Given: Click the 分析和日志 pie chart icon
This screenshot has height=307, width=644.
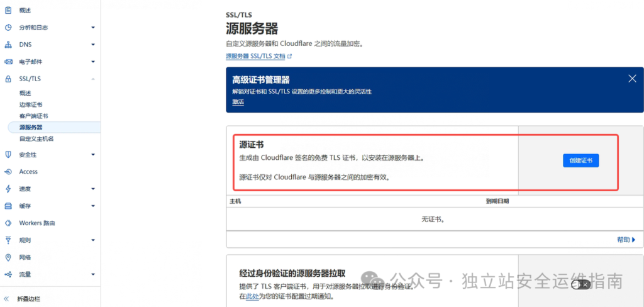Looking at the screenshot, I should (x=8, y=28).
